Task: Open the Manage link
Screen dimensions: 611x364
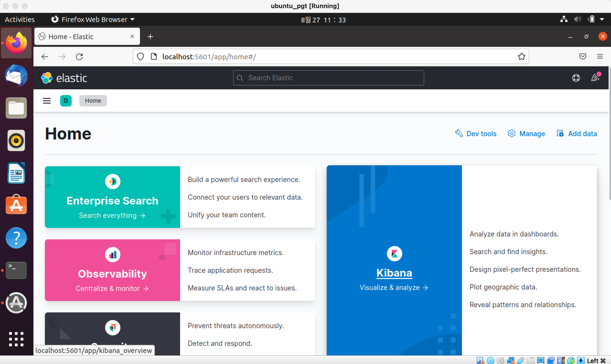Action: (x=526, y=134)
